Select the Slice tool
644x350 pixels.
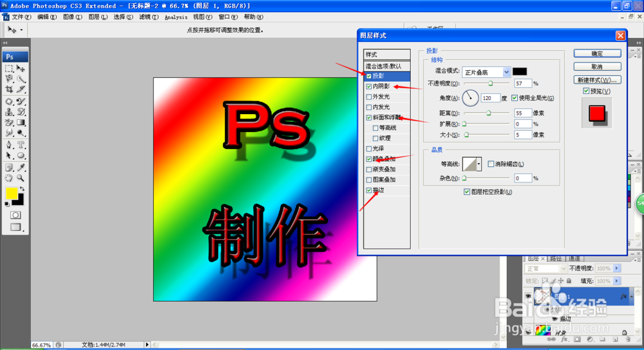(x=21, y=89)
